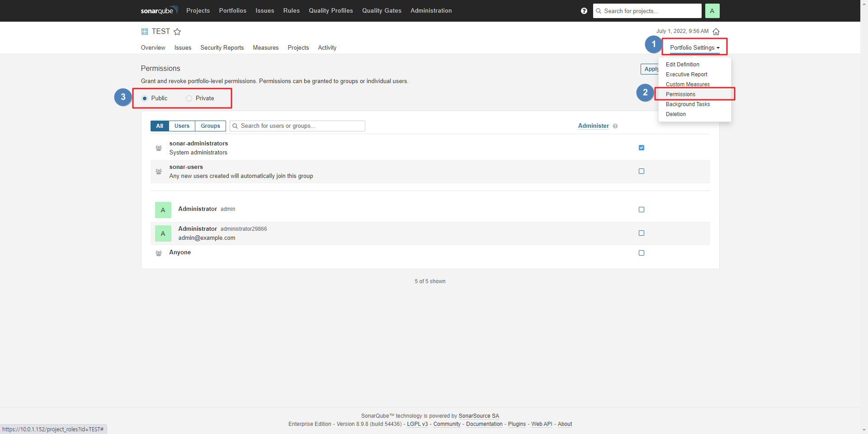Expand the Portfolio Settings dropdown
Image resolution: width=868 pixels, height=434 pixels.
coord(694,47)
